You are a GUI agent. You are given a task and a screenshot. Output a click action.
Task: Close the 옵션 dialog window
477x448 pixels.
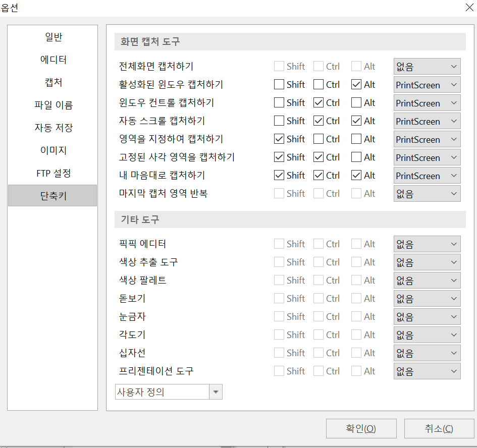coord(469,7)
